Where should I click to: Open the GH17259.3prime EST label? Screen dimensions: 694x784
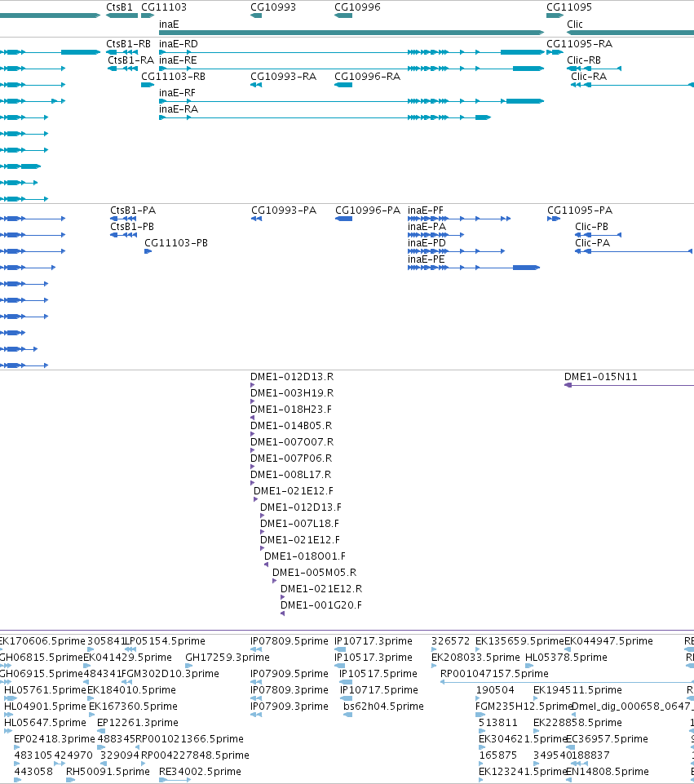(x=228, y=658)
